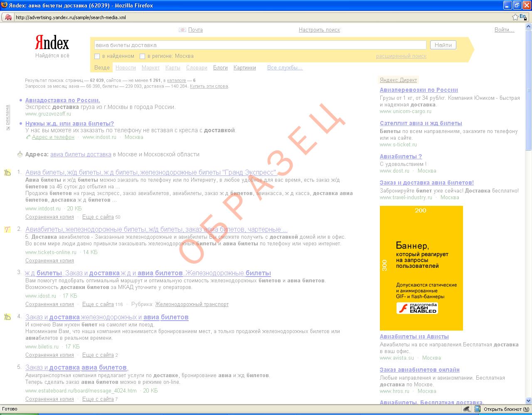Click inside the search query field
This screenshot has width=532, height=415.
click(x=260, y=45)
